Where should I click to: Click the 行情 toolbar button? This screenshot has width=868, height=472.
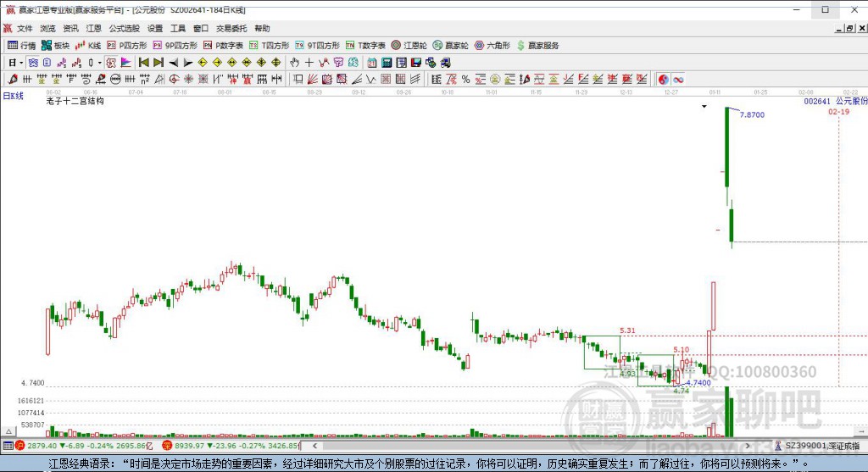tap(21, 46)
